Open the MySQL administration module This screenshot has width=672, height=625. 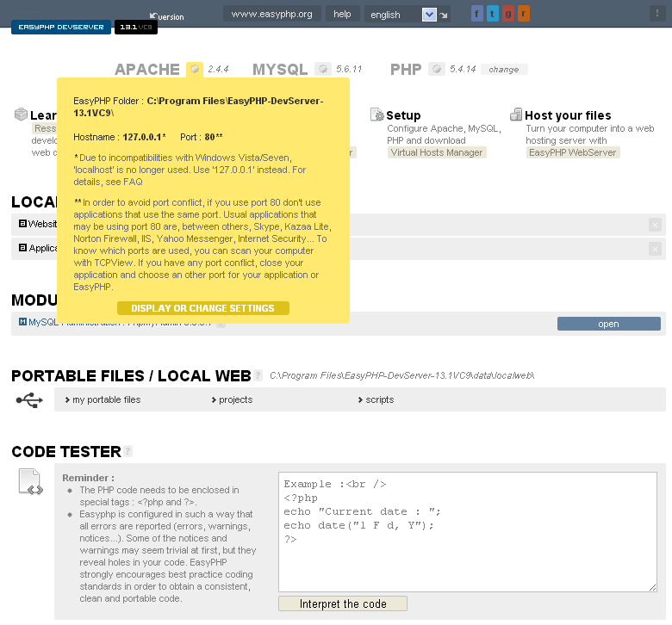tap(608, 324)
